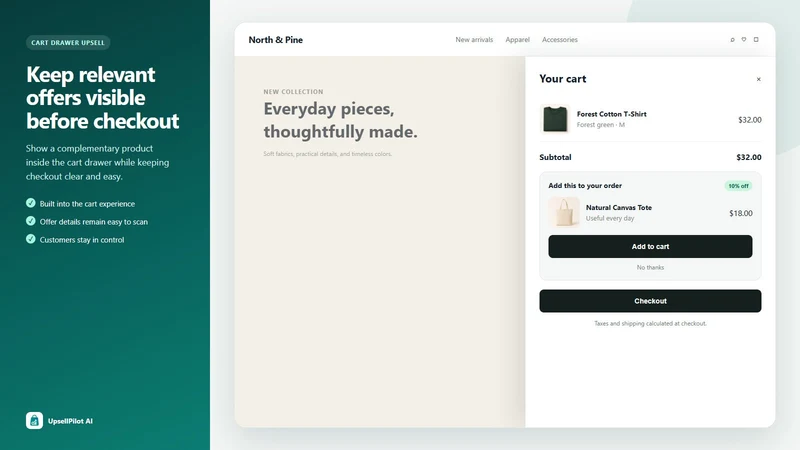Image resolution: width=800 pixels, height=450 pixels.
Task: Select the Natural Canvas Tote title
Action: click(x=618, y=208)
